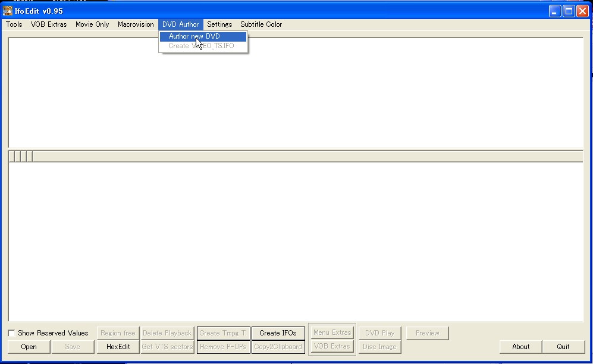Maximize the IfoEdit window
This screenshot has height=364, width=593.
[x=569, y=11]
